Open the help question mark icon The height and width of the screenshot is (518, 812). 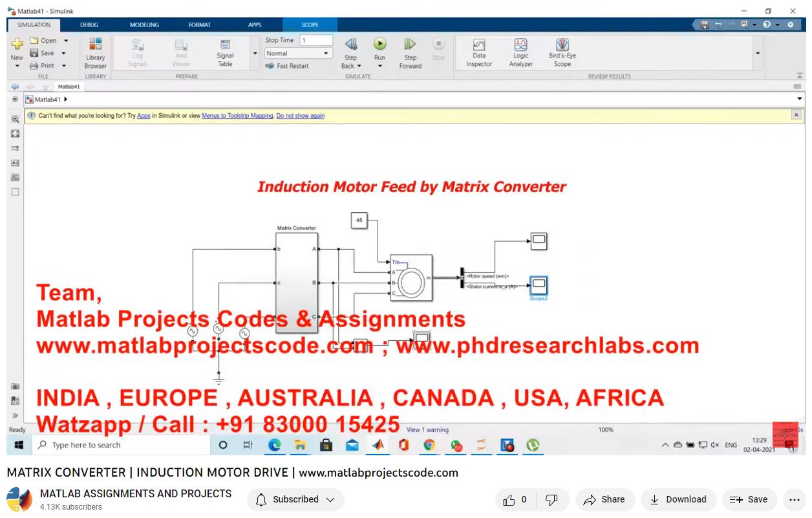[x=767, y=25]
